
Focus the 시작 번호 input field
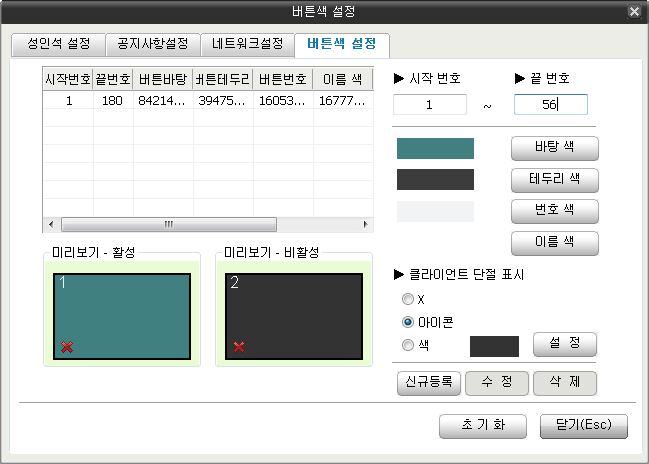[x=430, y=104]
